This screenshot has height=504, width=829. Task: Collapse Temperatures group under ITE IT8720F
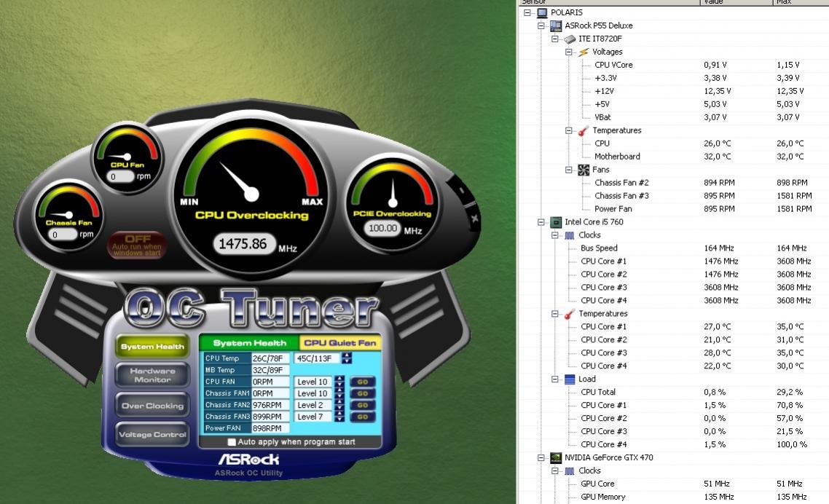(x=568, y=130)
